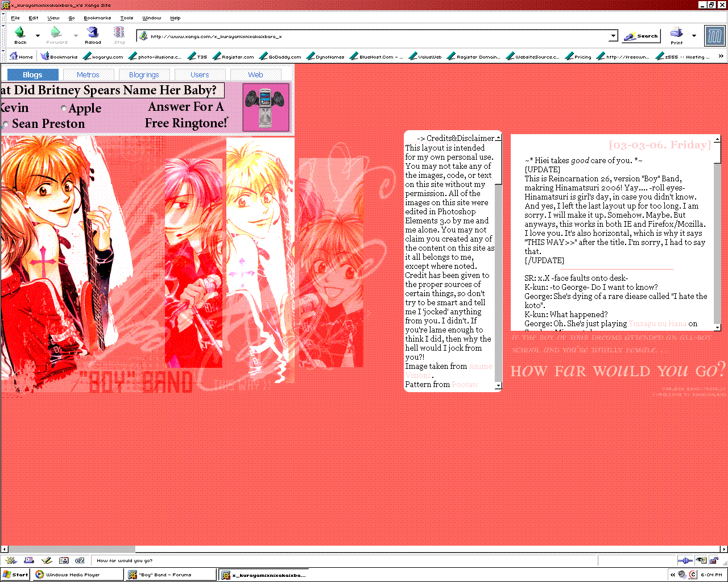Screen dimensions: 728x582
Task: Open the WebsiteSource bookmark
Action: [533, 56]
